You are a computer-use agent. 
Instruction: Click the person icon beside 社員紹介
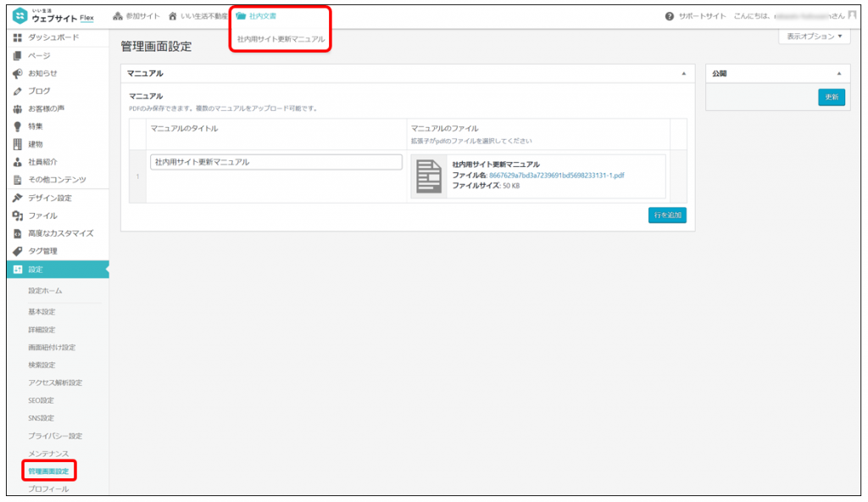pyautogui.click(x=17, y=162)
